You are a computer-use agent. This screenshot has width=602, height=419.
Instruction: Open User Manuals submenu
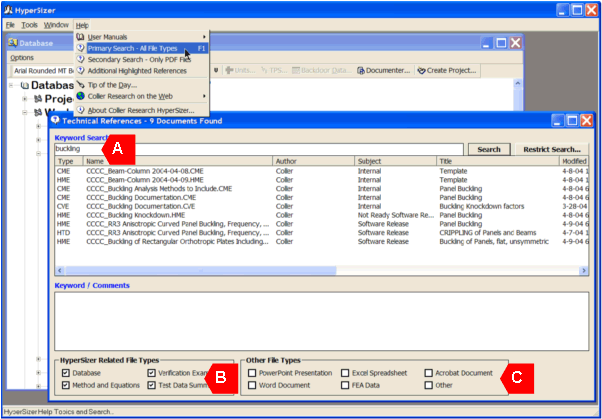click(141, 37)
